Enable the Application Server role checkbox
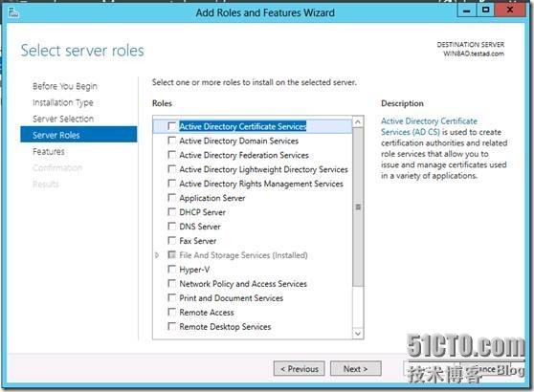Viewport: 534px width, 392px height. [x=172, y=198]
